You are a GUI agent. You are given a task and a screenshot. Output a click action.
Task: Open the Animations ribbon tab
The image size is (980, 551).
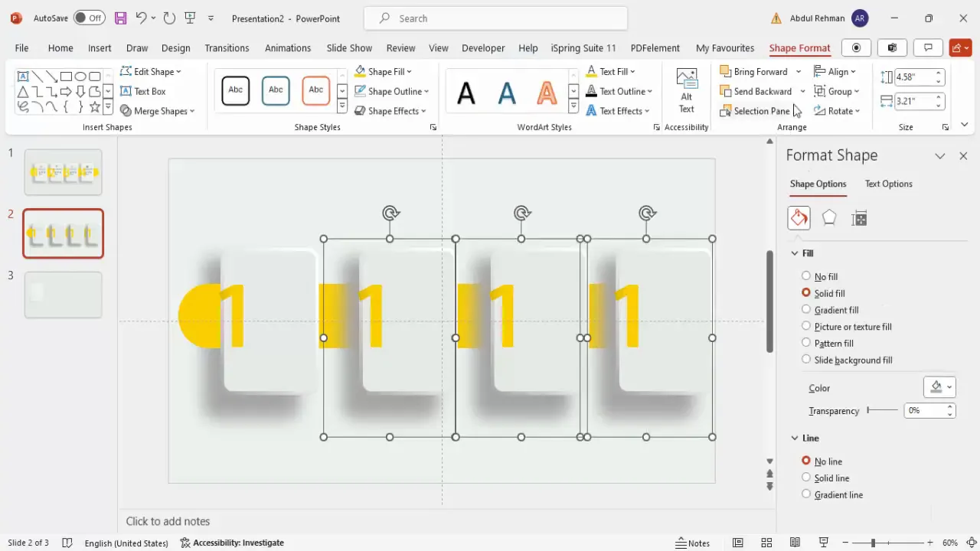(288, 47)
